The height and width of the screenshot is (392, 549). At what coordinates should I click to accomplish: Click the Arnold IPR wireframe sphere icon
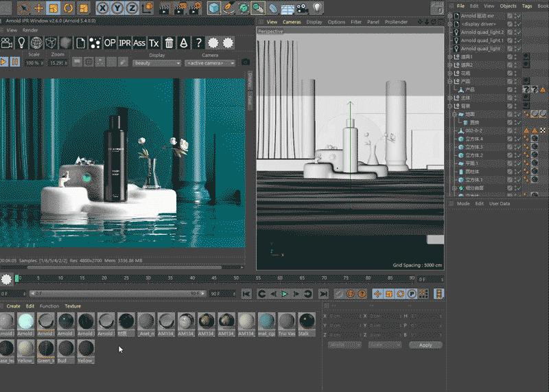pyautogui.click(x=36, y=43)
